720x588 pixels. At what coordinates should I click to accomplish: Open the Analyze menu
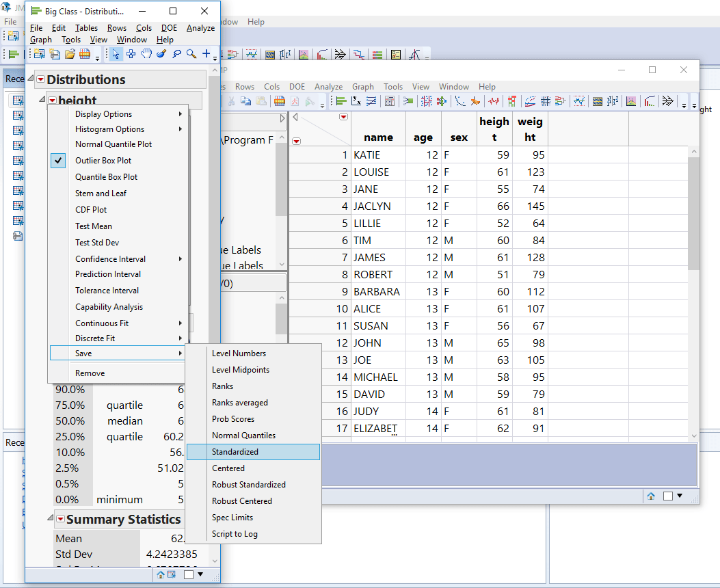coord(200,28)
